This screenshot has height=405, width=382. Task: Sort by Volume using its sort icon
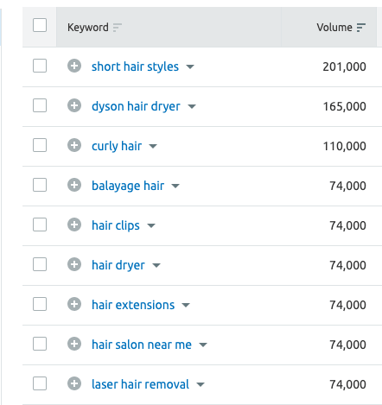tap(361, 27)
